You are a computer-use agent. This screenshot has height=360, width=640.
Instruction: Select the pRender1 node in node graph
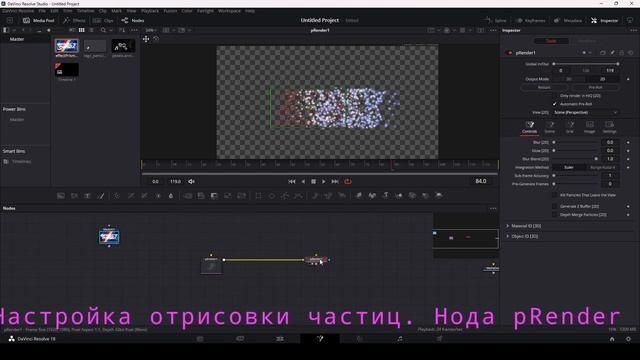click(x=316, y=260)
